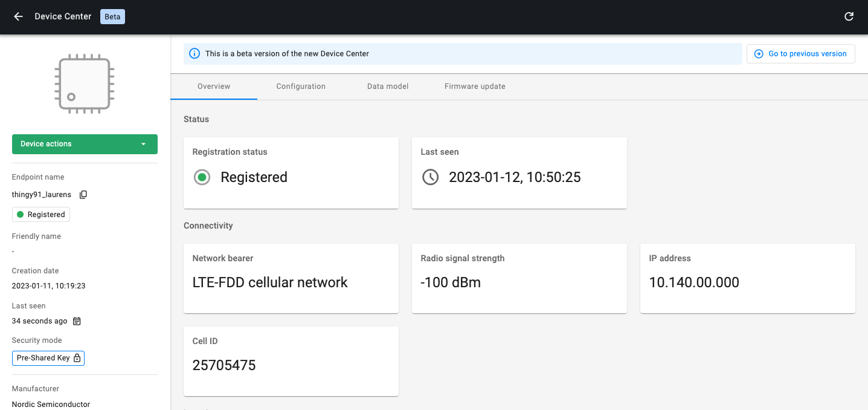Click the Device Center title
The height and width of the screenshot is (410, 868).
point(63,17)
